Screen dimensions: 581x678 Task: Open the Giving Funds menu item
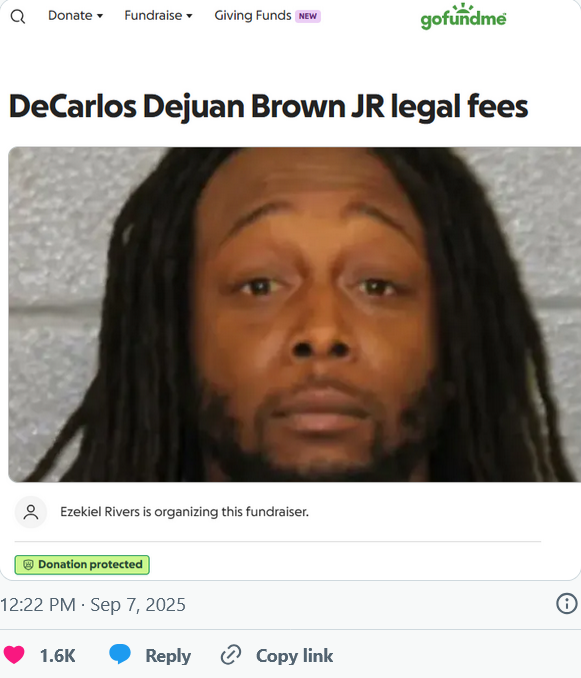pos(253,16)
